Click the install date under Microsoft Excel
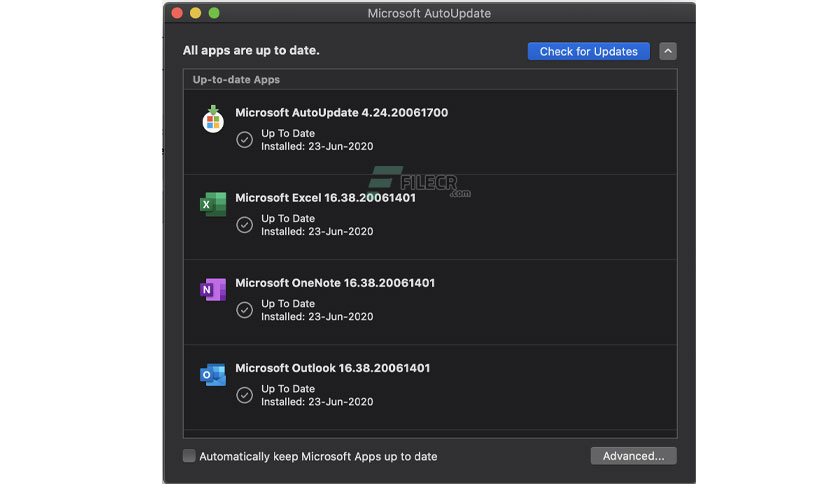836x484 pixels. 317,231
